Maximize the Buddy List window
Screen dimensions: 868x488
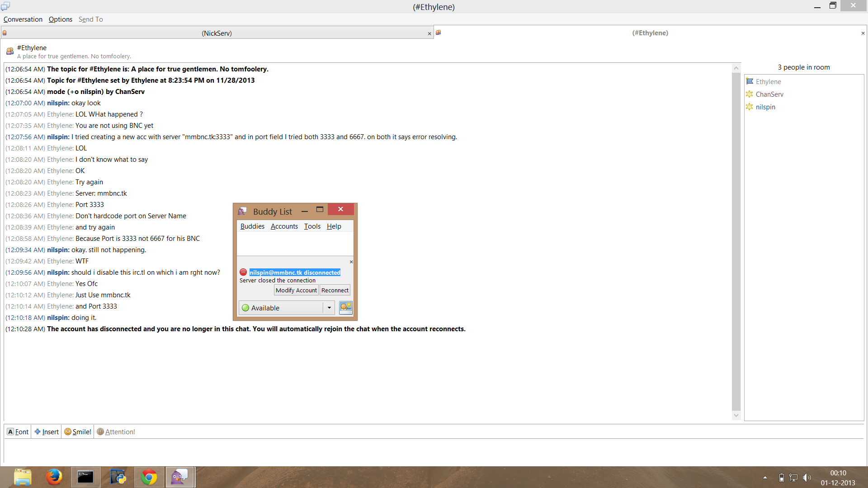pos(320,210)
